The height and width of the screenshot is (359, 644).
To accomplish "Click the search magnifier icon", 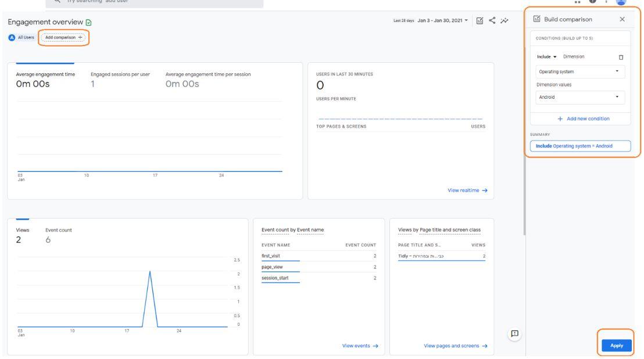I will coord(58,1).
